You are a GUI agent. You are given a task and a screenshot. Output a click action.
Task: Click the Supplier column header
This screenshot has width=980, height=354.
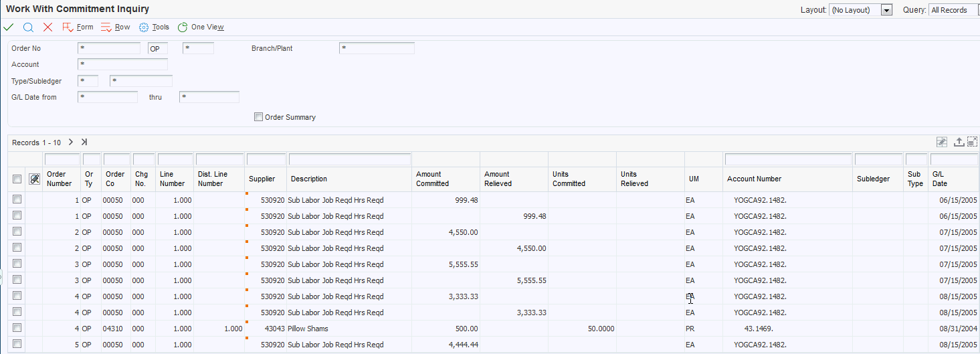(262, 179)
